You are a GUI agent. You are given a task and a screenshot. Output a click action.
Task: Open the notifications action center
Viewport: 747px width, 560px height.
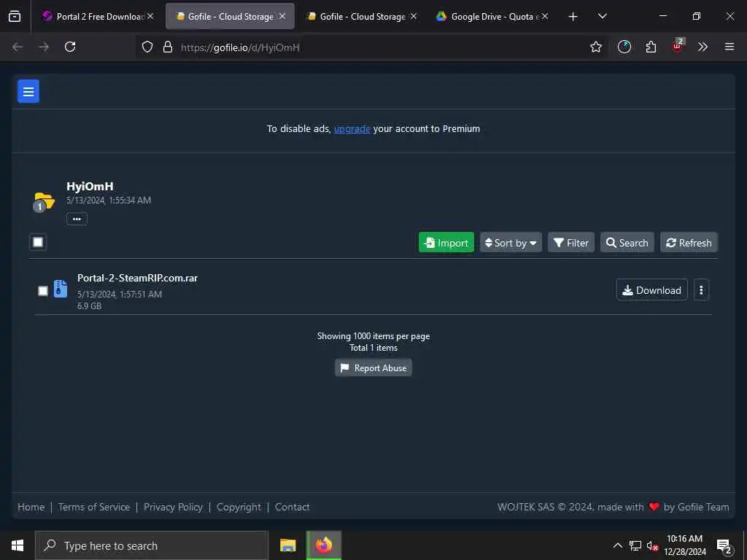724,545
